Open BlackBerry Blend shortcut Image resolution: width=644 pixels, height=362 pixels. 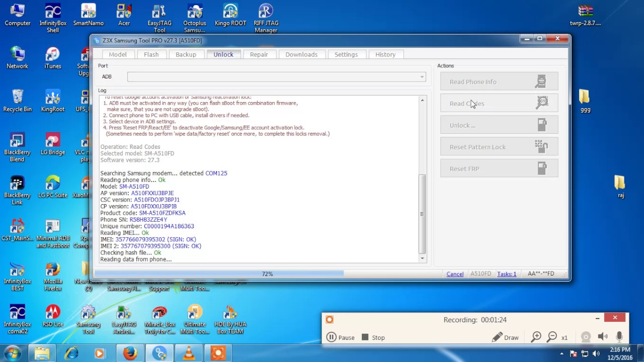point(18,147)
